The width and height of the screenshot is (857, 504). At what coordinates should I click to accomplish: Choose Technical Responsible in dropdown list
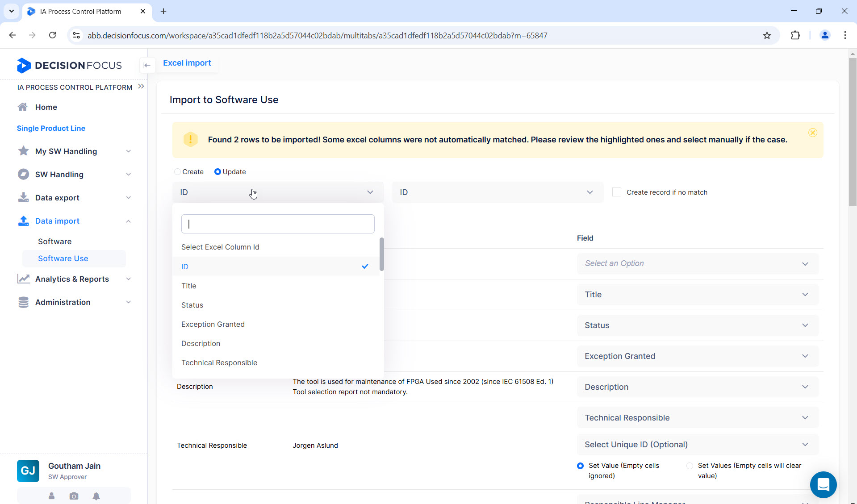tap(276, 362)
